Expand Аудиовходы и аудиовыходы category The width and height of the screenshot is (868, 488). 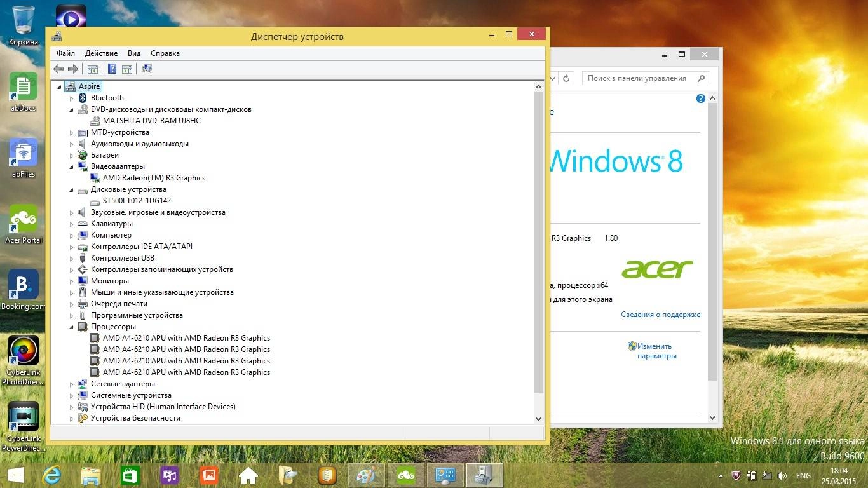[x=71, y=144]
